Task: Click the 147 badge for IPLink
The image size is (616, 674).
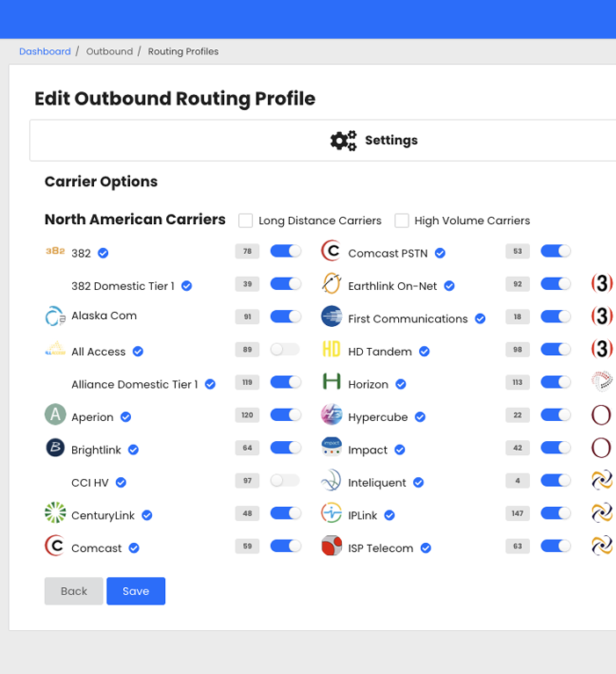Action: pyautogui.click(x=518, y=514)
